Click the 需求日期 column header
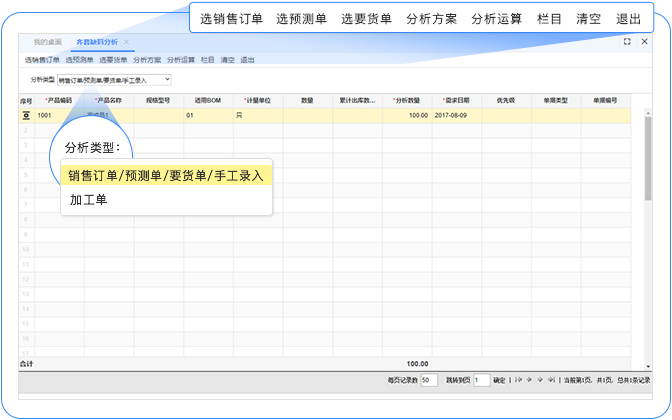Image resolution: width=672 pixels, height=420 pixels. point(457,100)
